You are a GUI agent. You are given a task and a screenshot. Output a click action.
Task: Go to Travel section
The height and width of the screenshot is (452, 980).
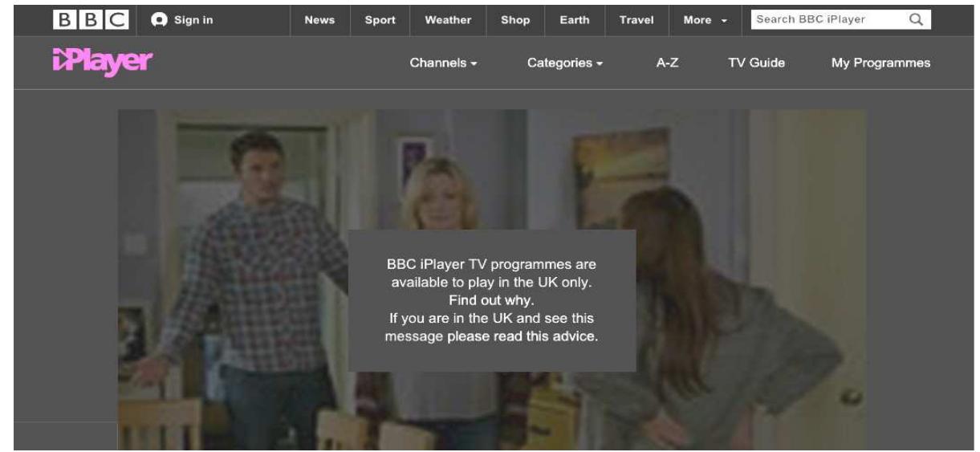[x=636, y=20]
